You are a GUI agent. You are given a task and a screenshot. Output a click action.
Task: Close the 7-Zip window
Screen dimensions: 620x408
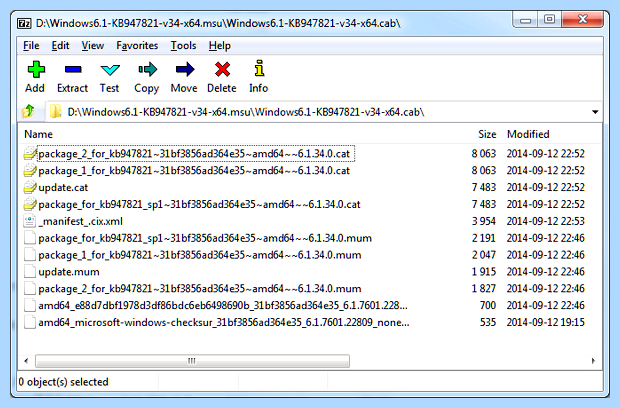click(583, 19)
